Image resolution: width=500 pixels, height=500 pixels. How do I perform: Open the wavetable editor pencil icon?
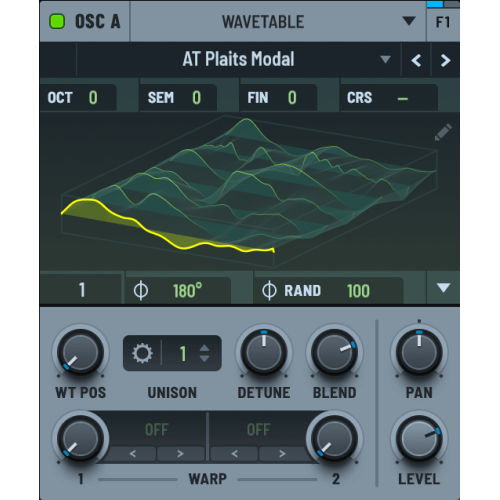click(443, 132)
